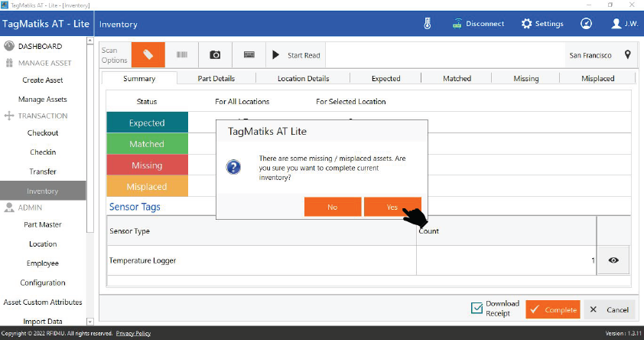Click the temperature thermometer icon in header
This screenshot has width=644, height=340.
[428, 24]
